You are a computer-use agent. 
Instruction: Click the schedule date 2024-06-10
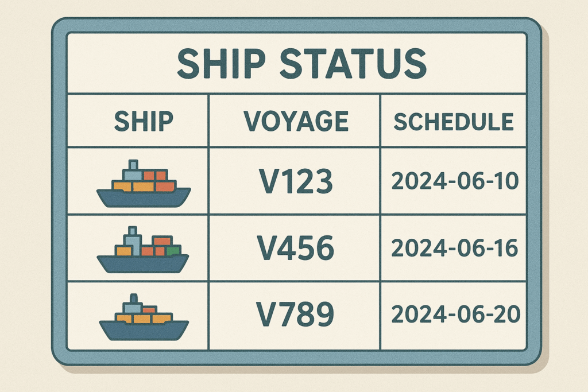(x=455, y=181)
